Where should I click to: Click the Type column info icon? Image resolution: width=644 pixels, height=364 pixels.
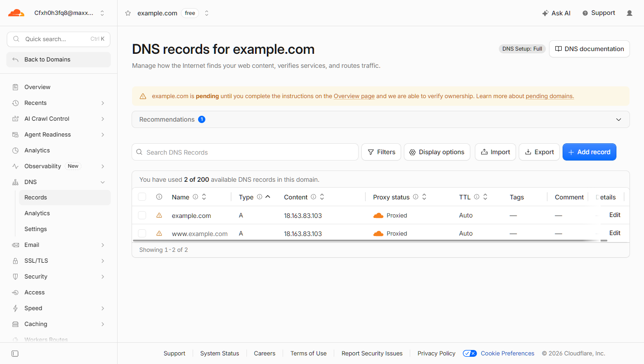tap(260, 197)
